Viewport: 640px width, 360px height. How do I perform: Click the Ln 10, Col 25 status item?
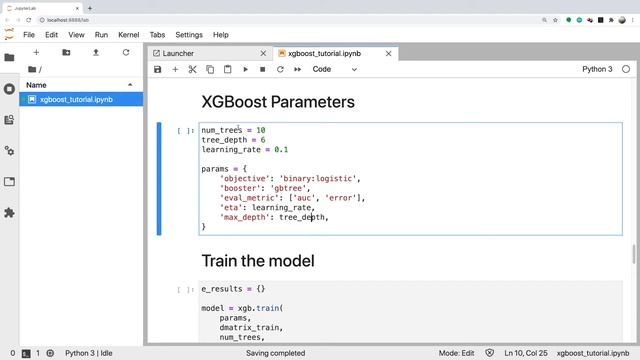click(526, 353)
